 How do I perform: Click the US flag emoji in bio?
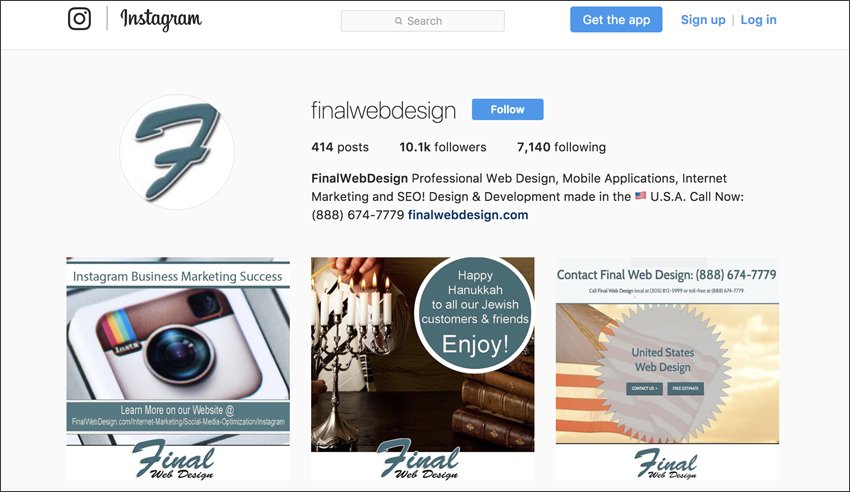(640, 196)
